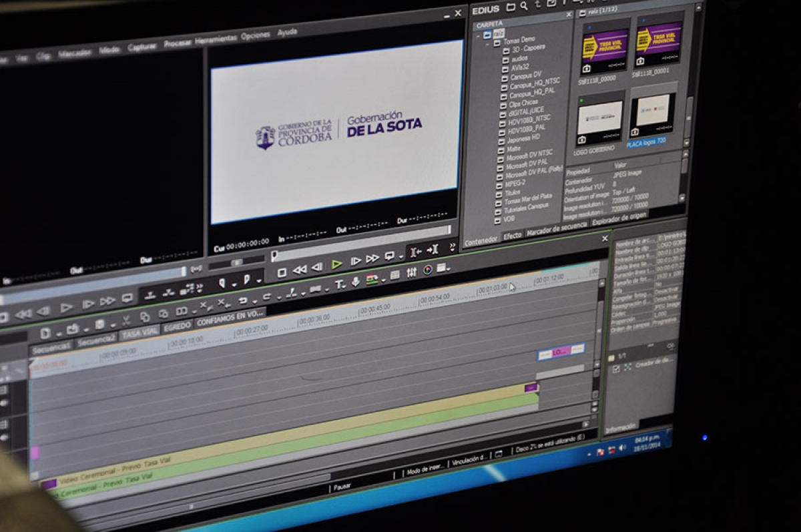Step forward one frame in recorder
This screenshot has height=532, width=801.
356,261
